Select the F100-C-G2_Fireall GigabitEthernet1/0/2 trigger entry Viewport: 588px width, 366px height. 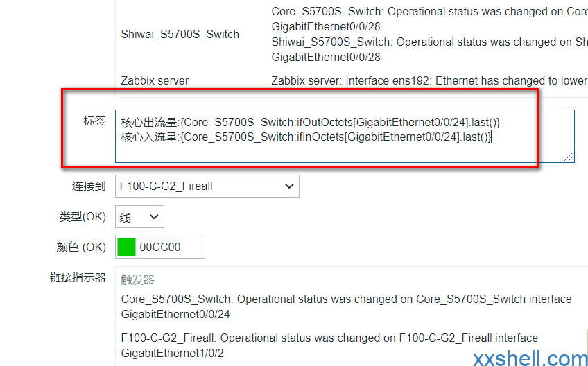[x=329, y=345]
